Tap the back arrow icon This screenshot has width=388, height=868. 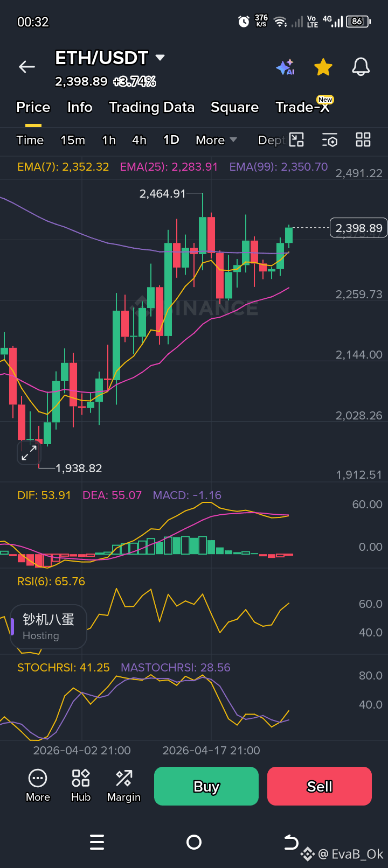26,67
